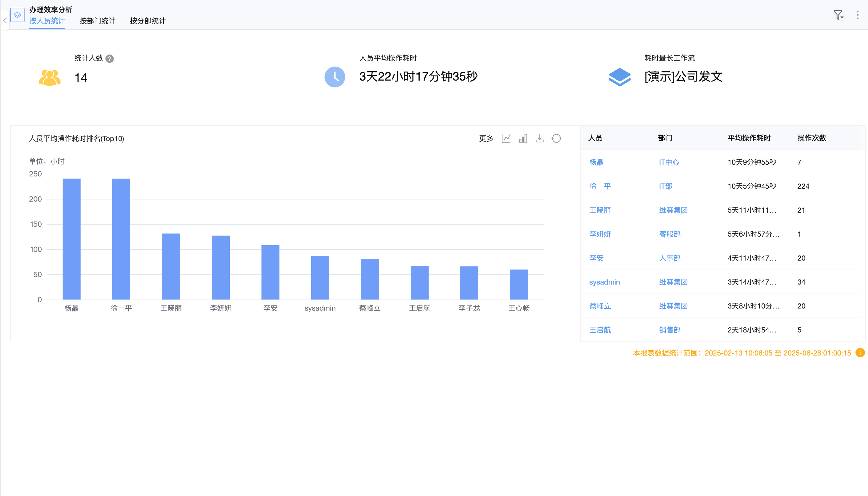Click the chart download icon
The width and height of the screenshot is (868, 496).
click(540, 138)
